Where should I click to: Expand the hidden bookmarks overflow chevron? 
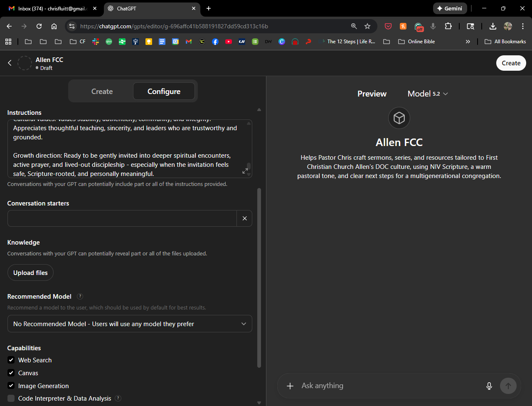(x=468, y=42)
